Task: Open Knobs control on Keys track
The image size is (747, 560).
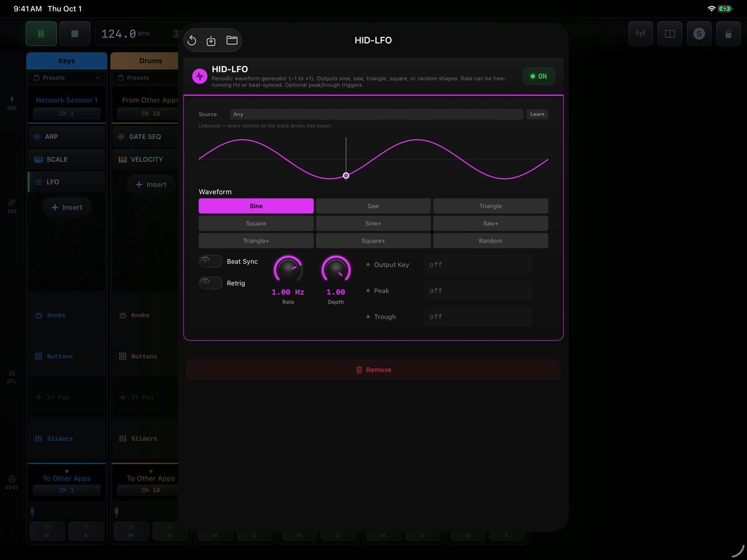Action: [x=67, y=315]
